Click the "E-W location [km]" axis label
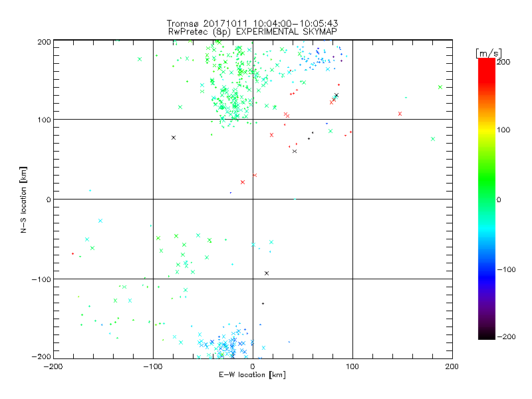Image resolution: width=532 pixels, height=399 pixels. click(252, 374)
